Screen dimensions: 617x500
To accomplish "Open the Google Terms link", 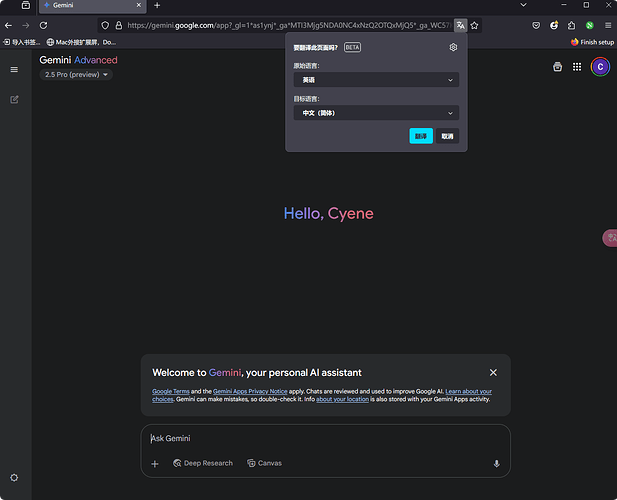I will (x=171, y=391).
